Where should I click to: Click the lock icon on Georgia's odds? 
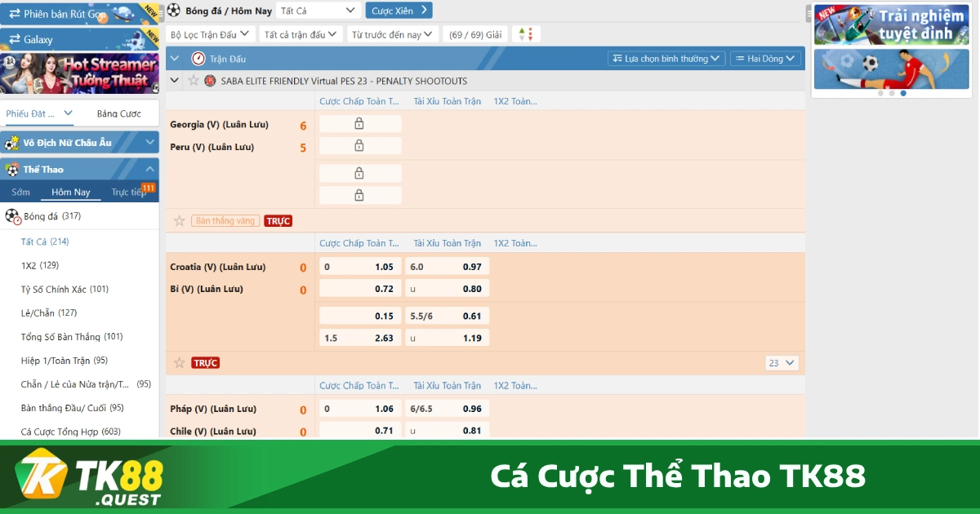(360, 123)
